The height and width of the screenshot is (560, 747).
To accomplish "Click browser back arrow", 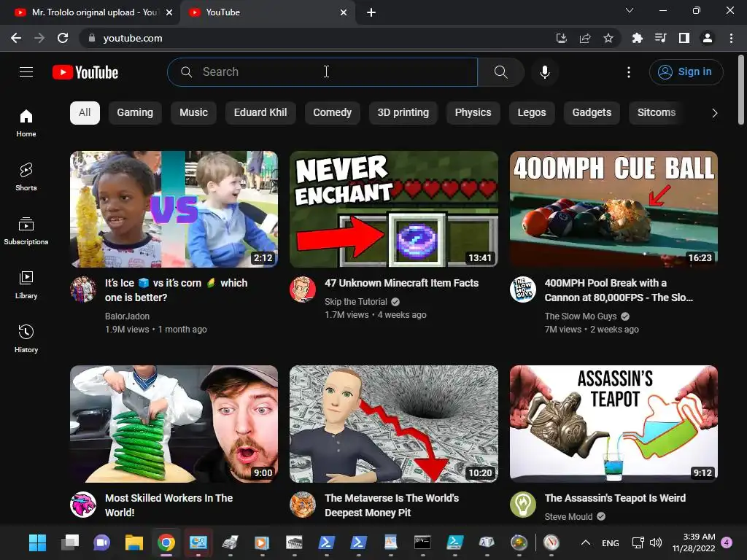I will pos(16,38).
